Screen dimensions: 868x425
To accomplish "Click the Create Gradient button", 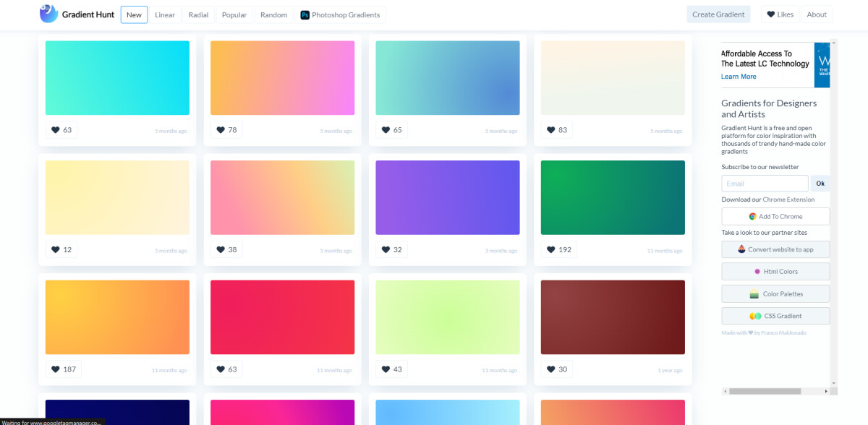I will [x=718, y=14].
